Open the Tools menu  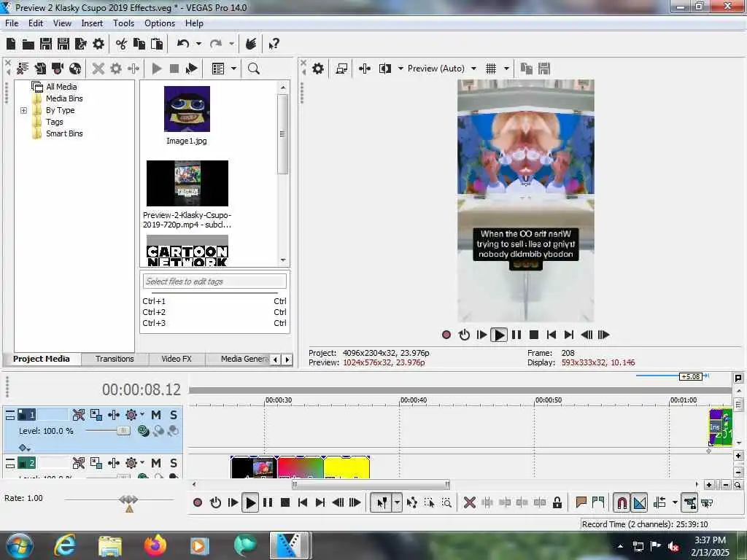(123, 23)
